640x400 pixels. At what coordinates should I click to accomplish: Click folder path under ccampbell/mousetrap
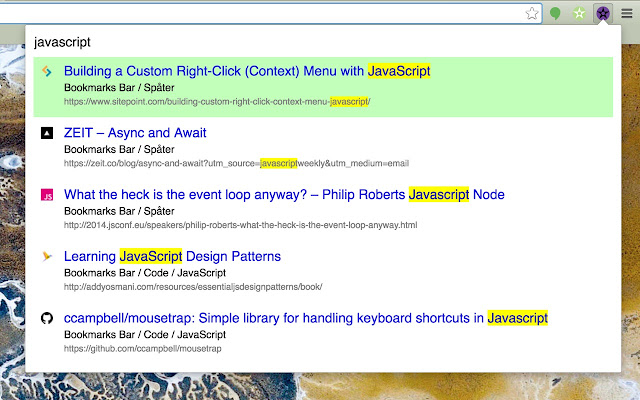(x=145, y=335)
